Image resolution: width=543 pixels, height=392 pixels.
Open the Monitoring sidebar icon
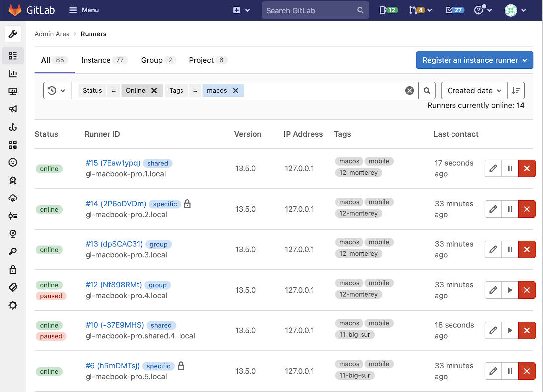pos(13,91)
